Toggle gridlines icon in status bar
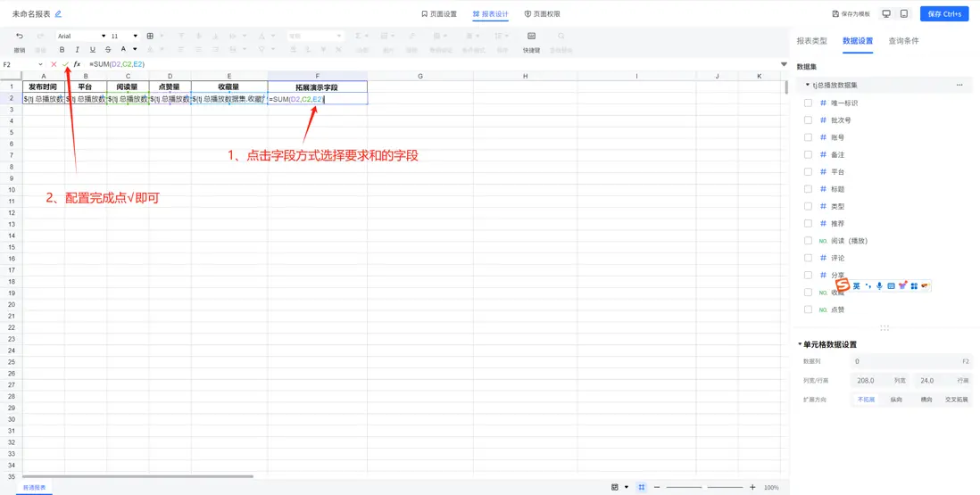This screenshot has width=980, height=495. [641, 487]
